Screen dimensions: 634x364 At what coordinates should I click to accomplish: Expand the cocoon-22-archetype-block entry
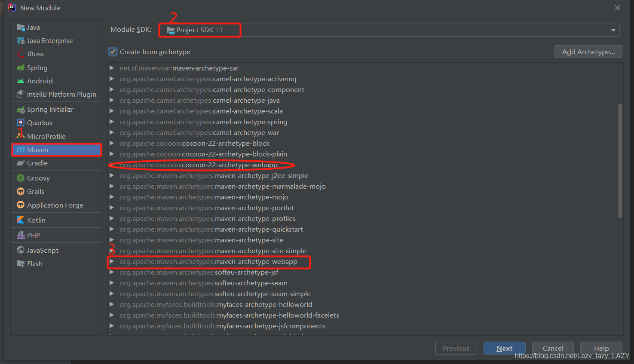click(x=112, y=143)
